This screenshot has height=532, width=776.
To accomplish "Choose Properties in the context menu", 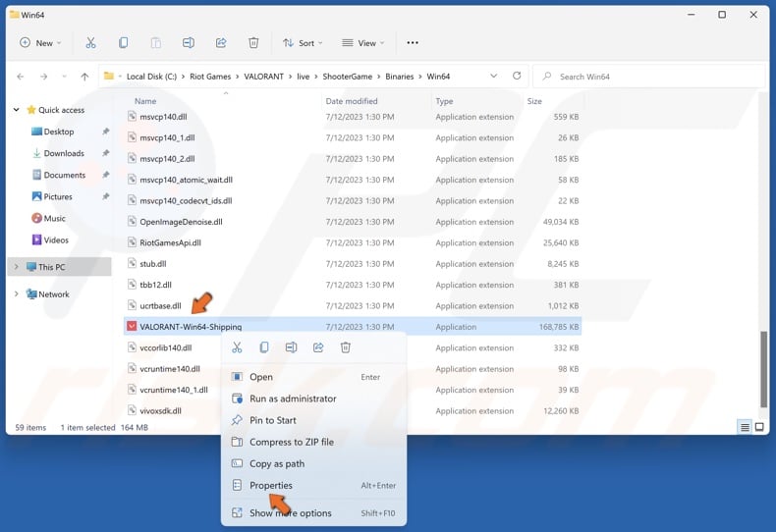I will (313, 486).
